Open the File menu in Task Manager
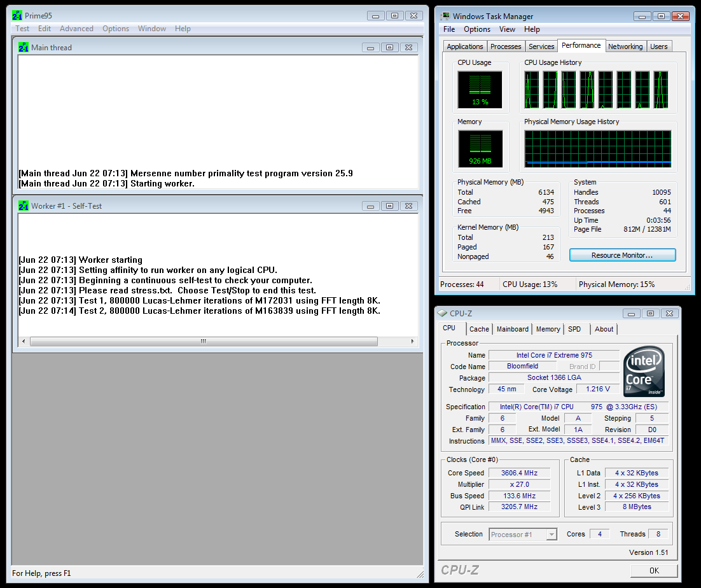 [x=449, y=29]
